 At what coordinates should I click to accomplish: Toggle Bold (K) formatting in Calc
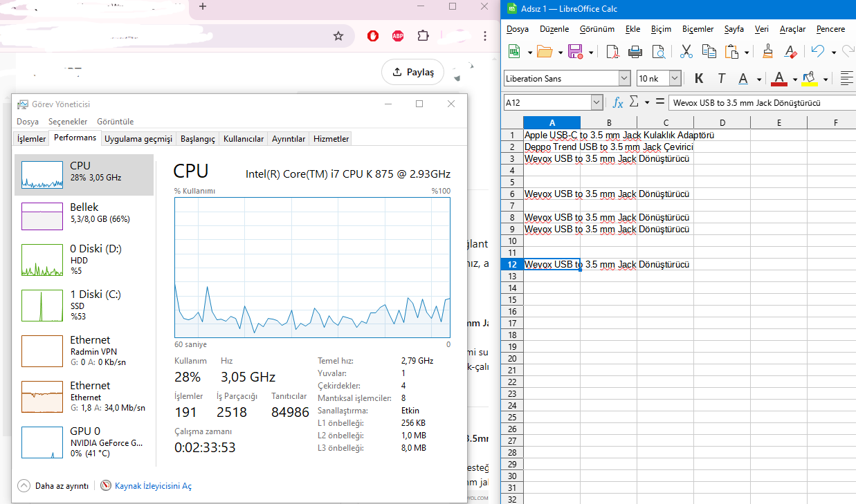699,78
